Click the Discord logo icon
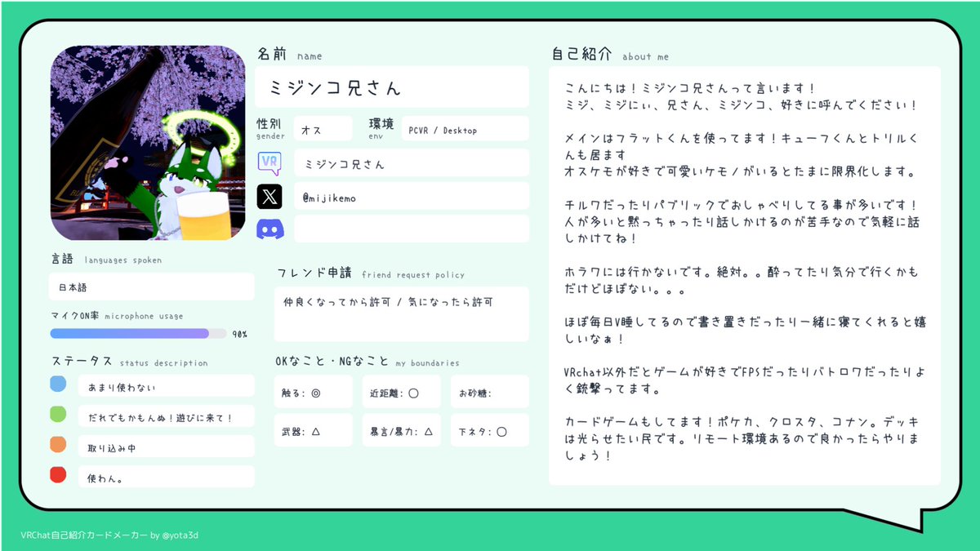The width and height of the screenshot is (980, 551). [269, 229]
